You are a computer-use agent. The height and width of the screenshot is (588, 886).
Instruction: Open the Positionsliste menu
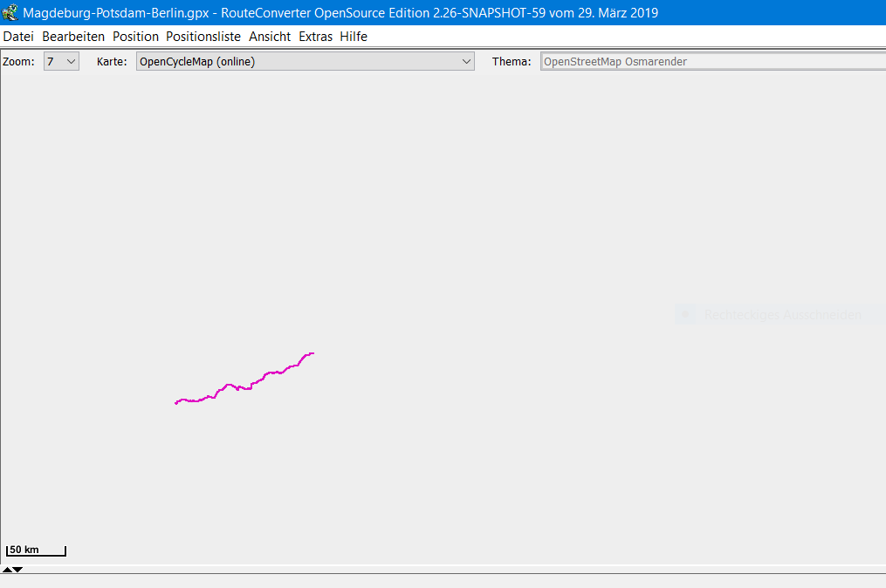click(203, 37)
